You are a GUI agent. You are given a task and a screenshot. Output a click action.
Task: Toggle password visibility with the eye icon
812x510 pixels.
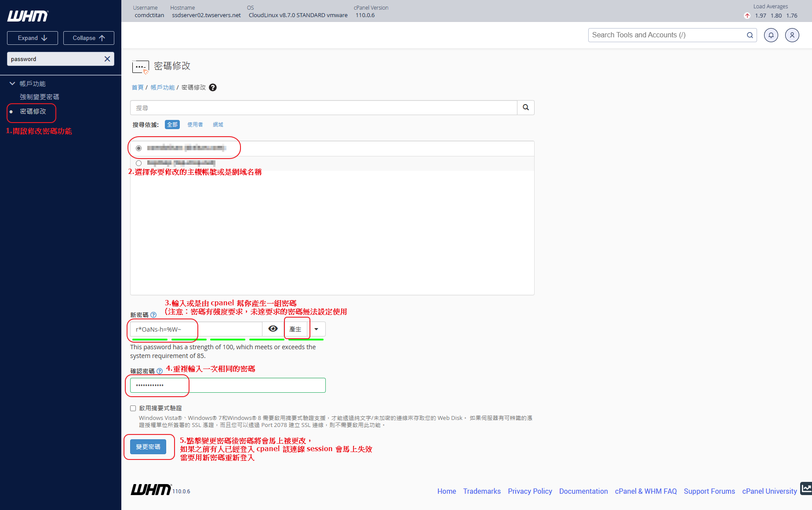(273, 329)
